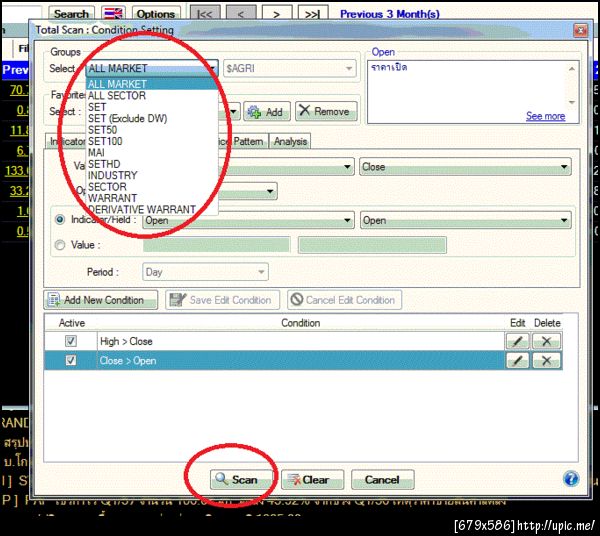Click the Clear button
Image resolution: width=600 pixels, height=536 pixels.
[x=313, y=479]
